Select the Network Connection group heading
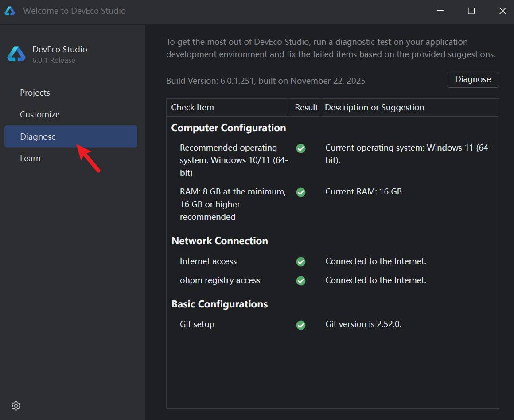Viewport: 514px width, 420px height. click(220, 241)
